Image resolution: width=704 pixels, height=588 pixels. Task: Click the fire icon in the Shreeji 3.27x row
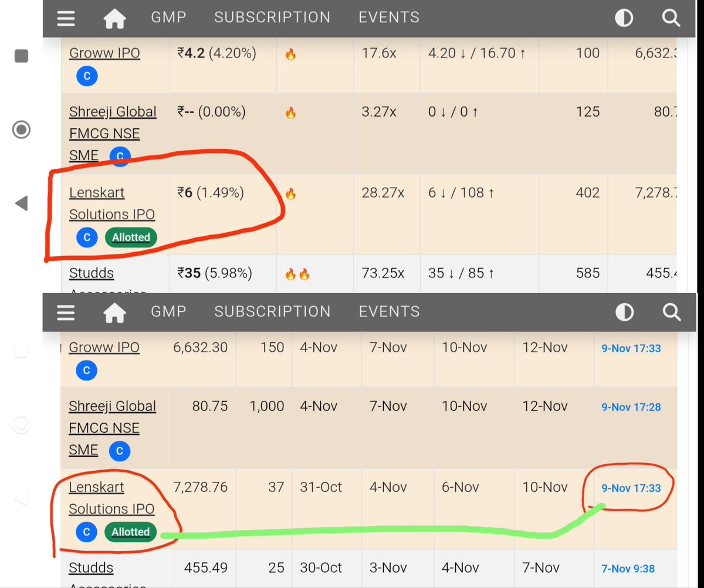[x=290, y=114]
